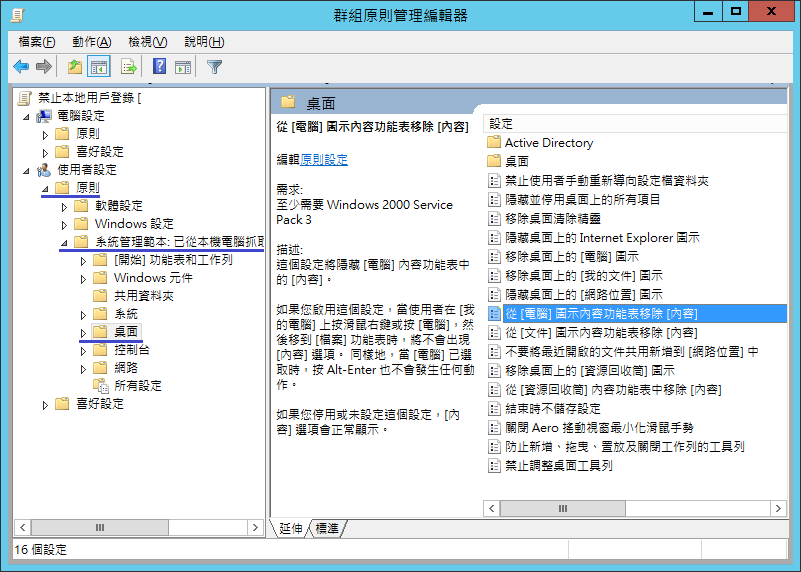This screenshot has height=572, width=801.
Task: Switch to the 標準 tab
Action: point(327,528)
